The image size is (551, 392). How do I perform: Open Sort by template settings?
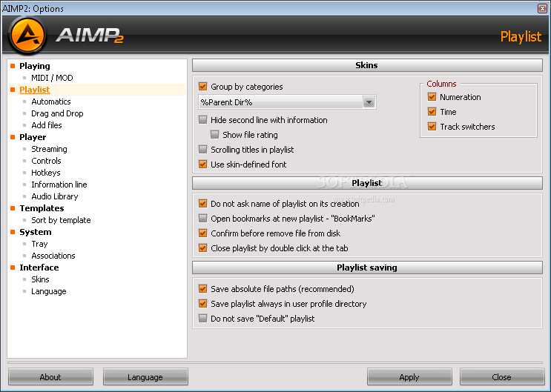pos(61,220)
